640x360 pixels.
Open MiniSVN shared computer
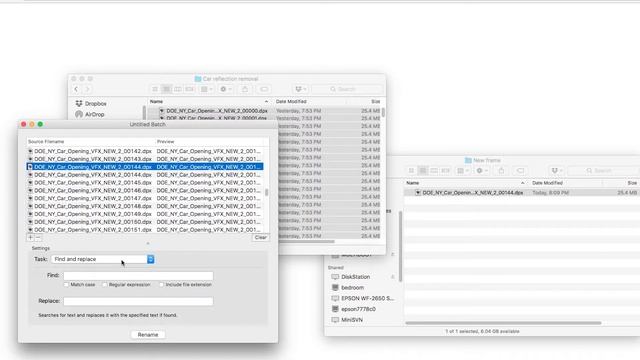point(352,320)
